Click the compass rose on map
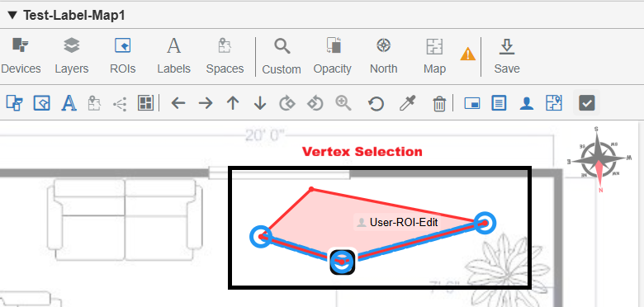The image size is (644, 307). coord(599,159)
